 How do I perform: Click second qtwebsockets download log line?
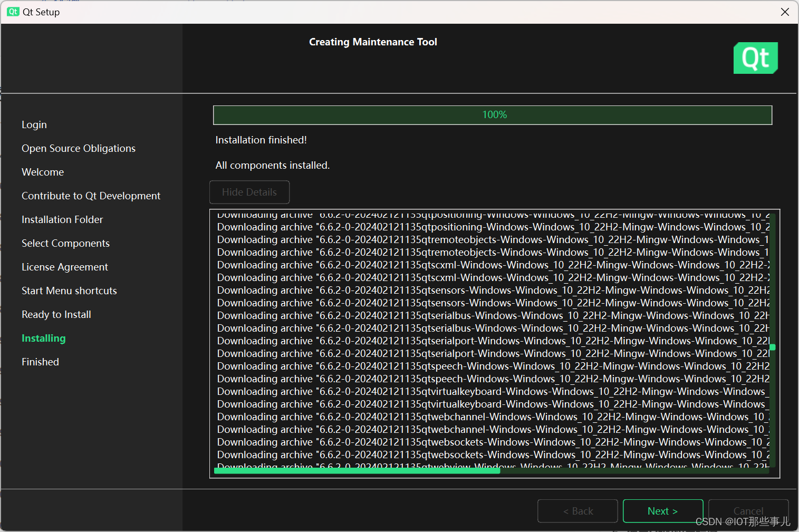[x=493, y=454]
